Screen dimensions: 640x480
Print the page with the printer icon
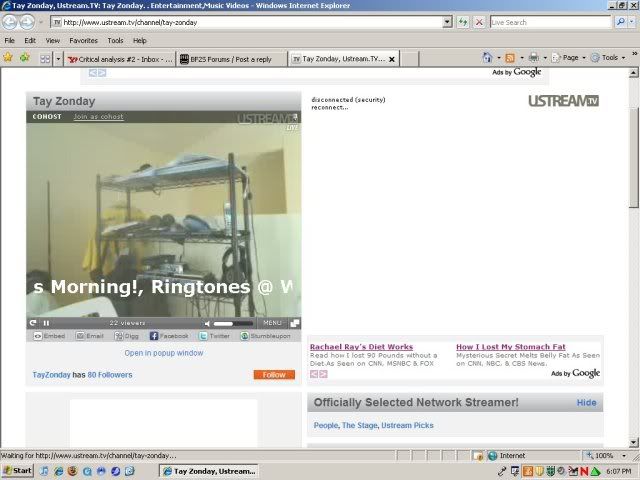pos(533,58)
